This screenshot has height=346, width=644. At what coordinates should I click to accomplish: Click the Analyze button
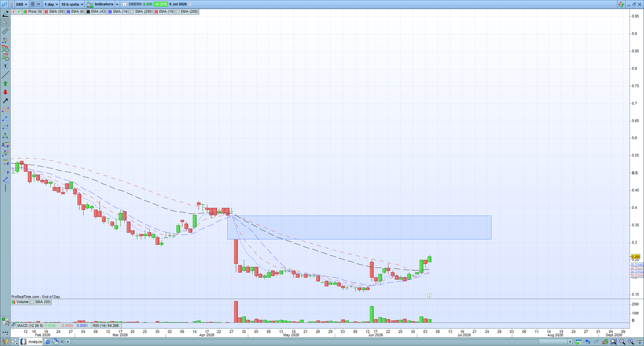[31, 342]
